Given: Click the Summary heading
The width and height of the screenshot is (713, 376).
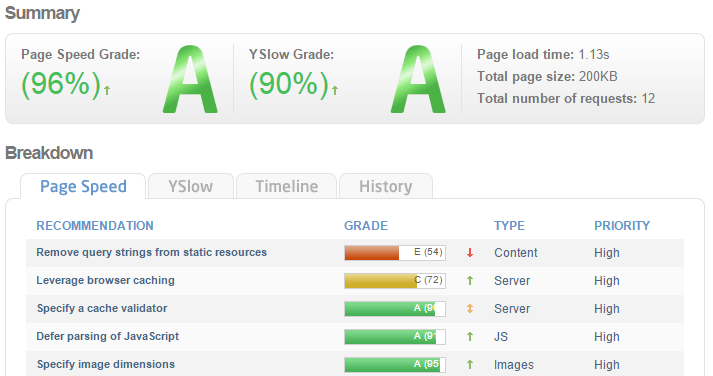Looking at the screenshot, I should (42, 13).
